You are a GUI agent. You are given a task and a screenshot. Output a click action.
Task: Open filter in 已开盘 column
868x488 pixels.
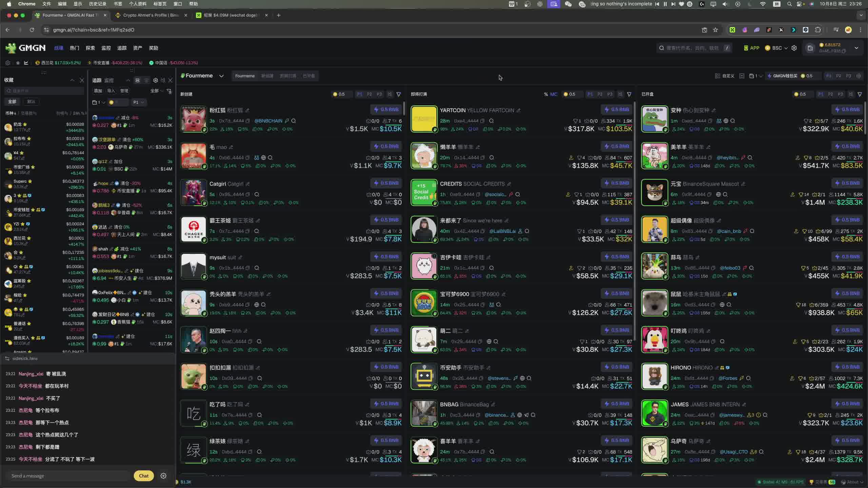(860, 94)
